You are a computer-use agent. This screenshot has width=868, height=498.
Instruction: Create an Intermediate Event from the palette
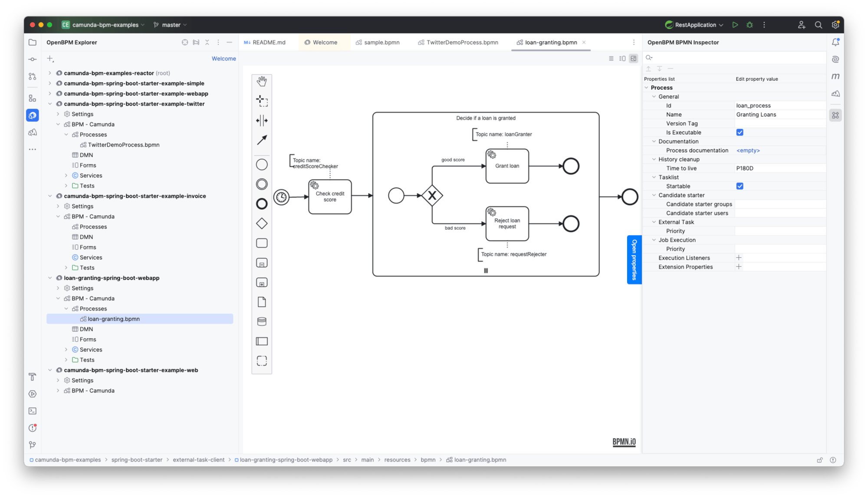pyautogui.click(x=262, y=184)
